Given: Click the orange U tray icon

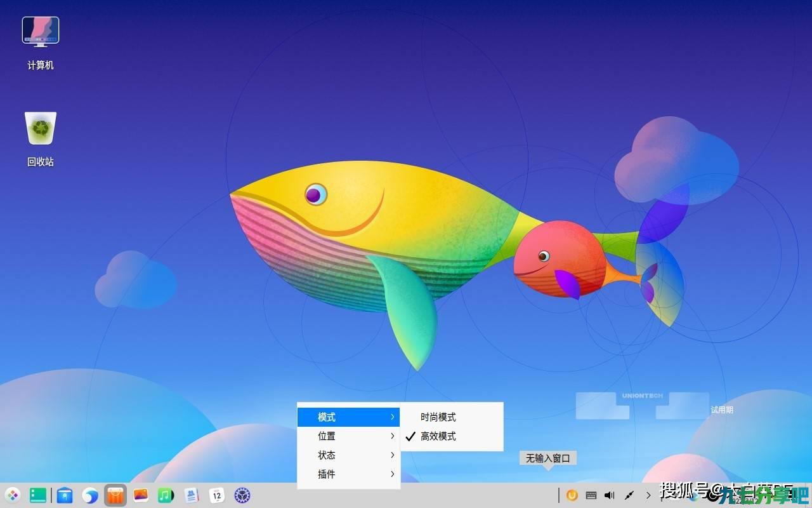Looking at the screenshot, I should click(572, 495).
